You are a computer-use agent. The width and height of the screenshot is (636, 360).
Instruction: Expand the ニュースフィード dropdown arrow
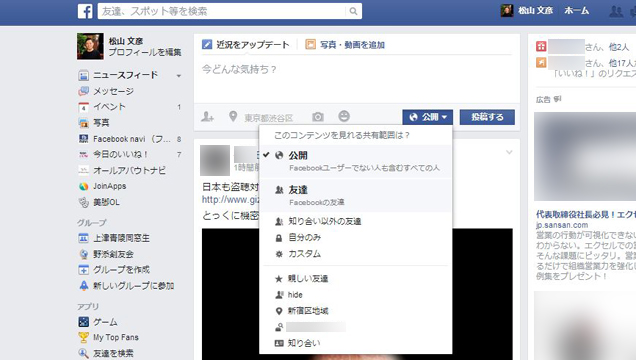tap(179, 76)
